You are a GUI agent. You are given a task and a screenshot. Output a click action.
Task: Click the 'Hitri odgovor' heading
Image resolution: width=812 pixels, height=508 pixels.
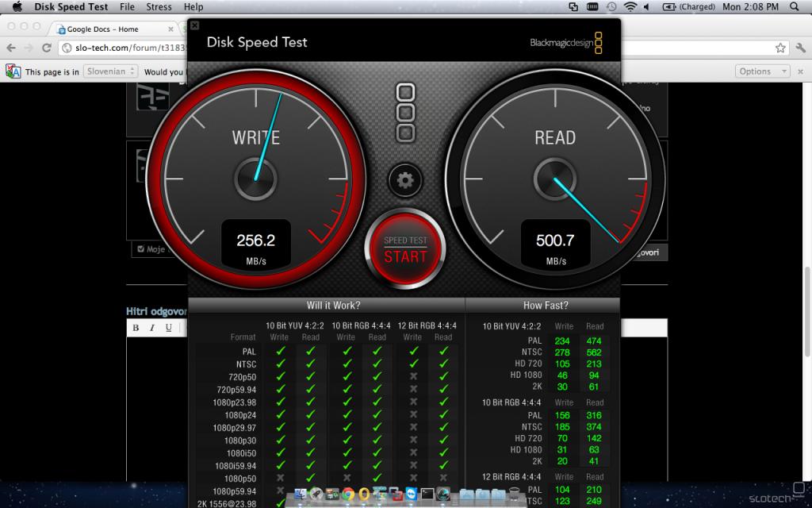[156, 311]
